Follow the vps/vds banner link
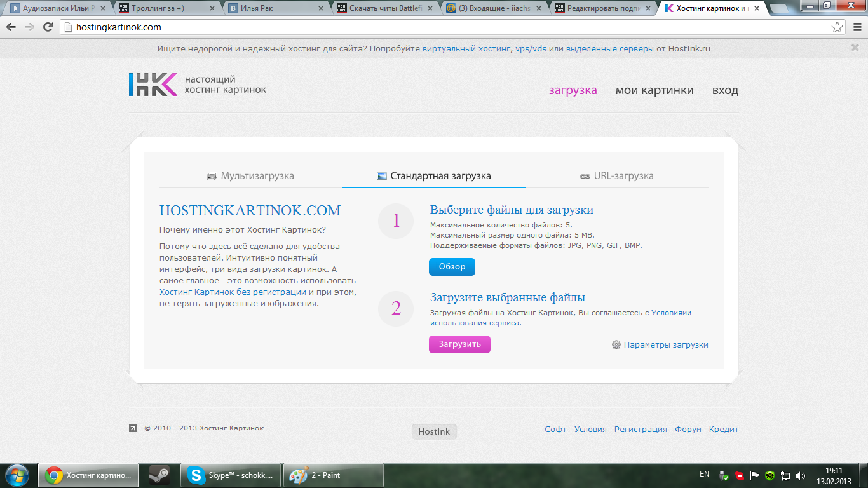Image resolution: width=868 pixels, height=488 pixels. tap(531, 48)
